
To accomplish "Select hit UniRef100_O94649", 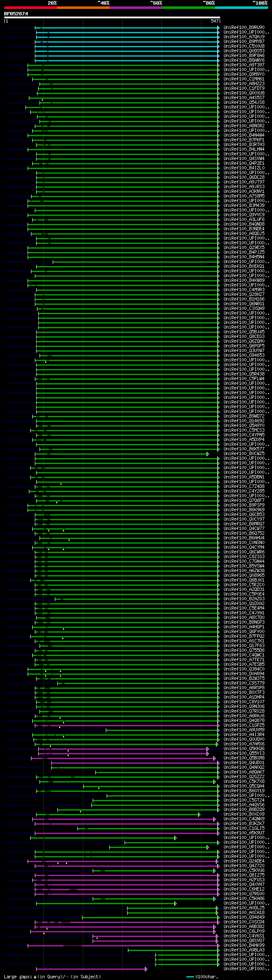I will point(244,917).
